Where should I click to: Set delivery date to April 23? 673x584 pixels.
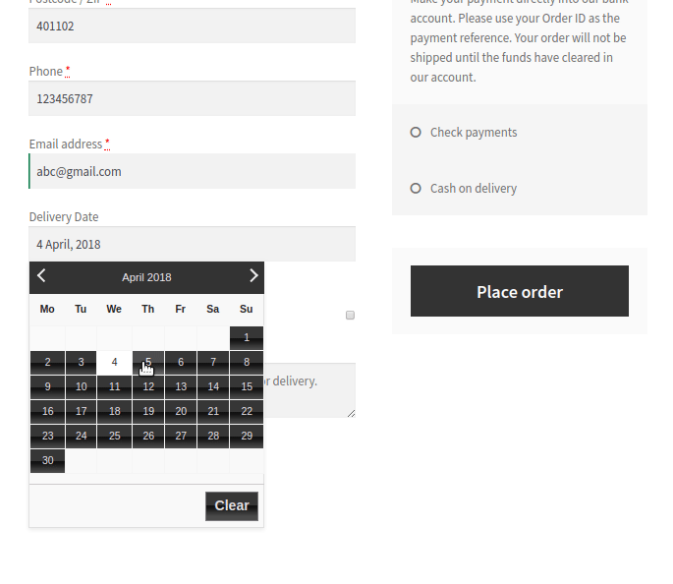click(x=48, y=436)
